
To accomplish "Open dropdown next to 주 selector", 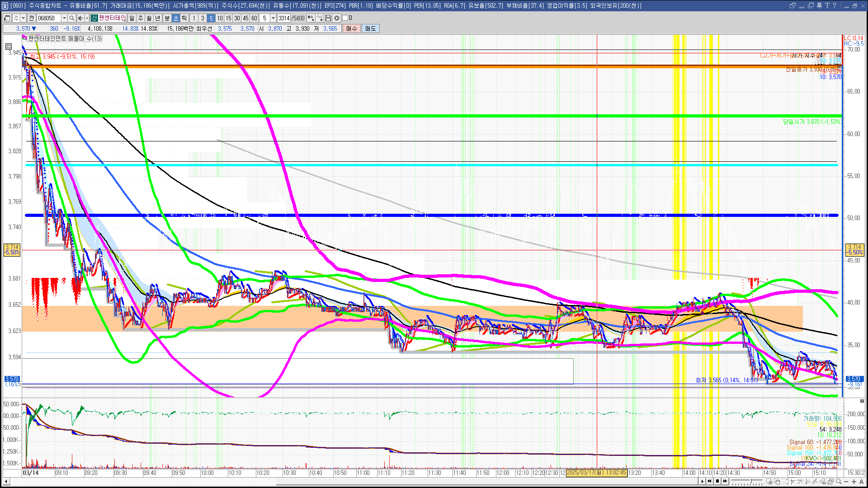I will click(23, 18).
